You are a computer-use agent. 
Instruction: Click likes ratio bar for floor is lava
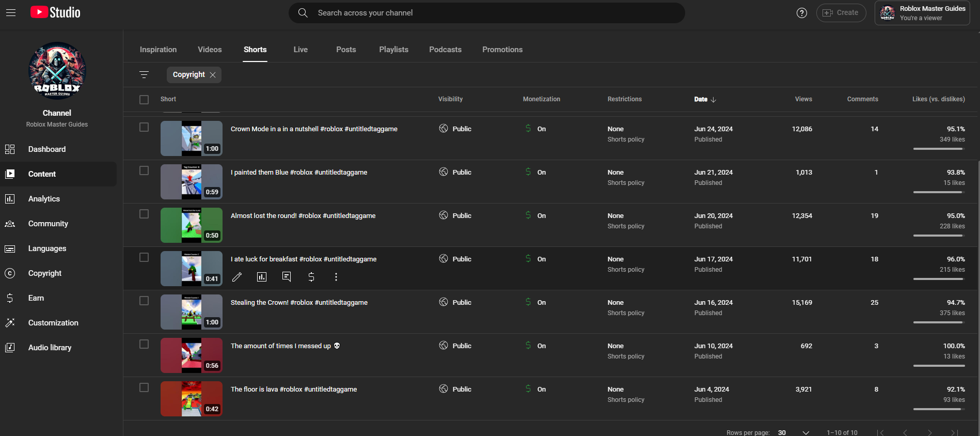[x=939, y=409]
